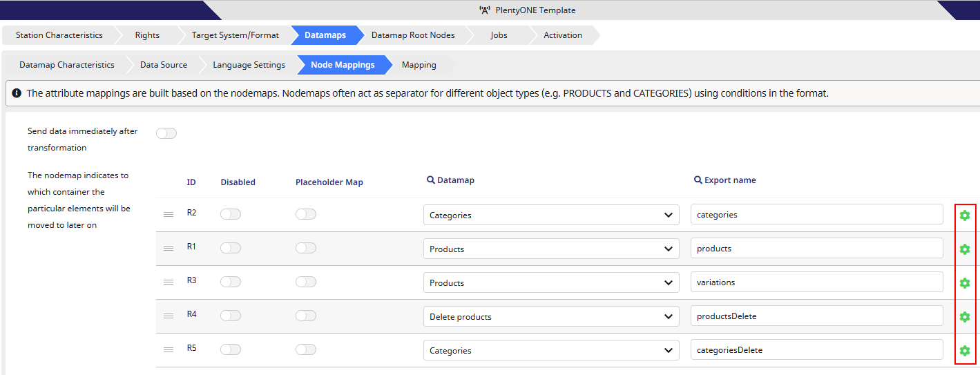This screenshot has width=980, height=375.
Task: Click the search icon beside Export name
Action: pyautogui.click(x=698, y=180)
